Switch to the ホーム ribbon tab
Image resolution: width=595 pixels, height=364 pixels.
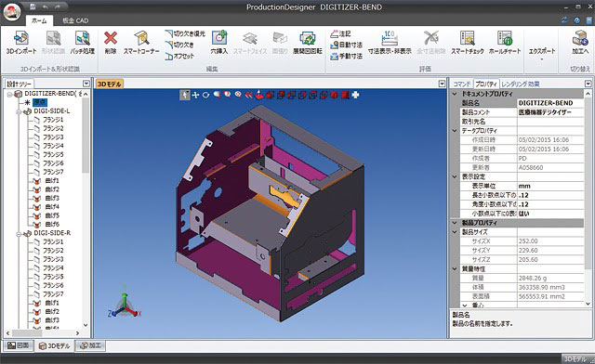tap(39, 20)
